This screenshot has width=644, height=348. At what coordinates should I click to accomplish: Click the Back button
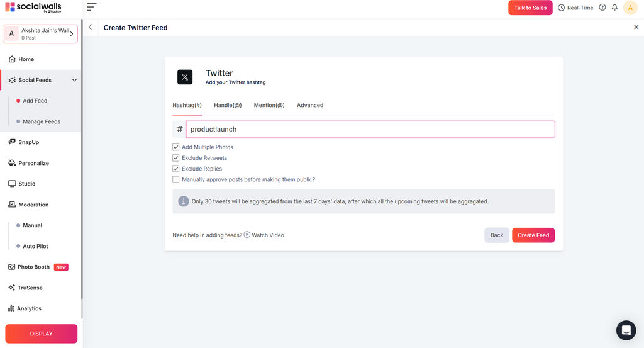coord(497,235)
